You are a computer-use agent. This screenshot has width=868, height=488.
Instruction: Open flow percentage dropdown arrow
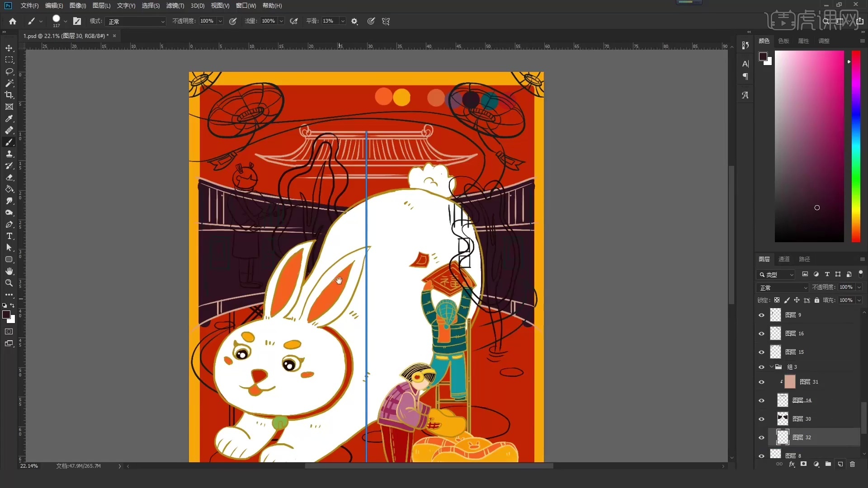[x=281, y=21]
